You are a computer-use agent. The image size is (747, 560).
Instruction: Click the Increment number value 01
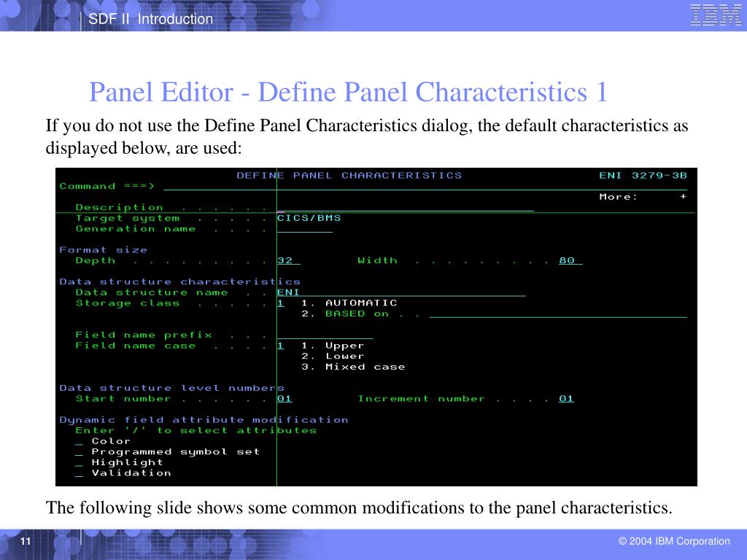pyautogui.click(x=566, y=399)
